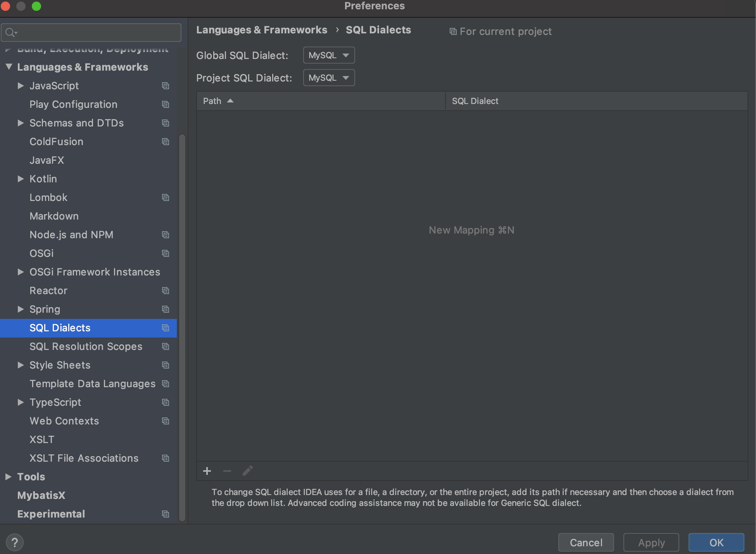Screen dimensions: 756x554
Task: Open the Project SQL Dialect dropdown
Action: tap(329, 78)
